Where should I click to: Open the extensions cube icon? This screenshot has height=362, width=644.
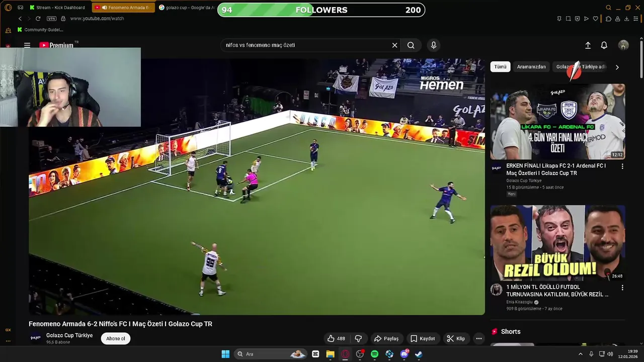608,19
